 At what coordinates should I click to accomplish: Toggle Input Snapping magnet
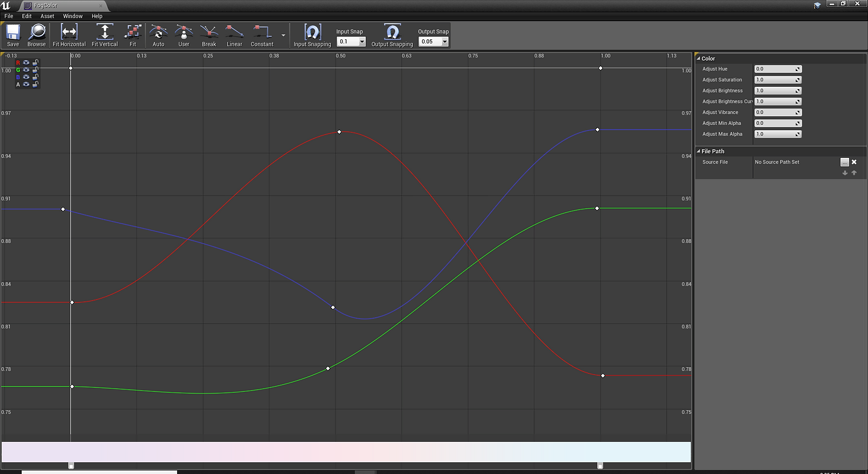(313, 36)
